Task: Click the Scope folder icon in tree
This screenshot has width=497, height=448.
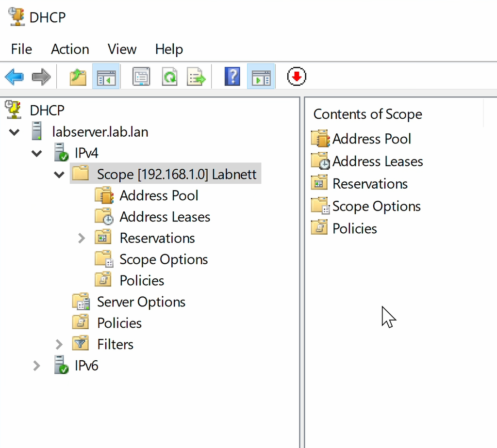Action: click(x=81, y=173)
